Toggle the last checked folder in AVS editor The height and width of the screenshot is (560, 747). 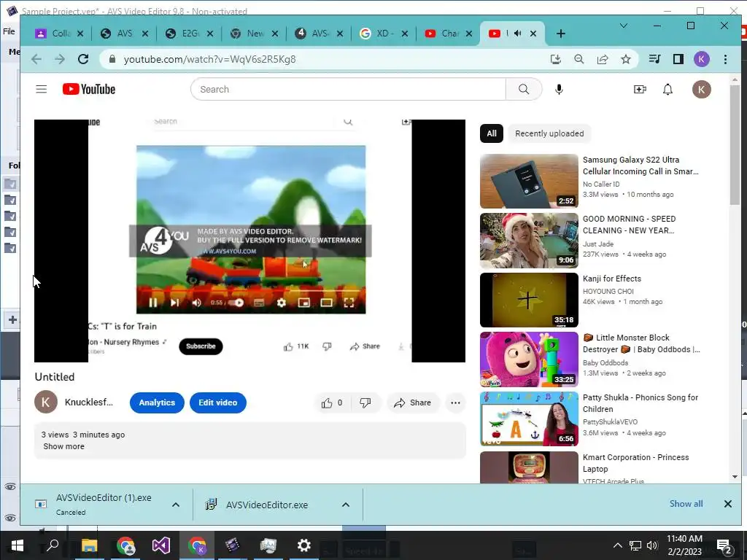(x=10, y=248)
